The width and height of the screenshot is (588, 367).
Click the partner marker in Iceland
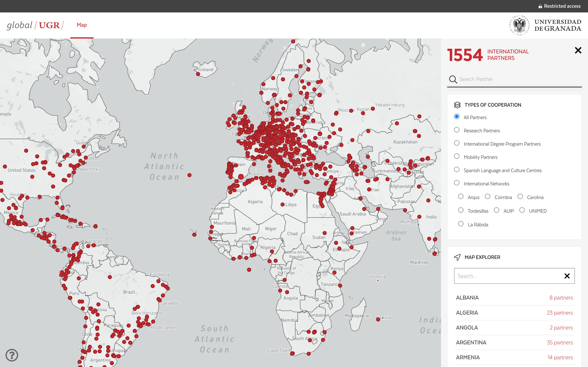(198, 74)
